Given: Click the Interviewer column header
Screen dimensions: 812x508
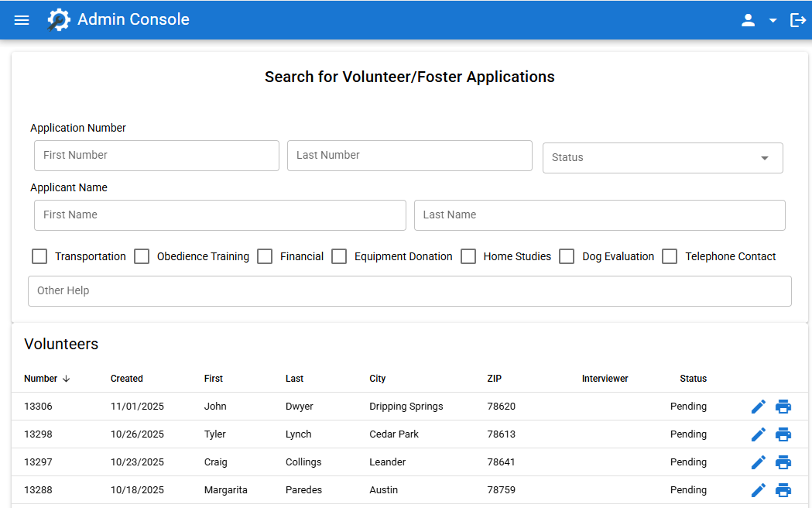Looking at the screenshot, I should tap(605, 379).
